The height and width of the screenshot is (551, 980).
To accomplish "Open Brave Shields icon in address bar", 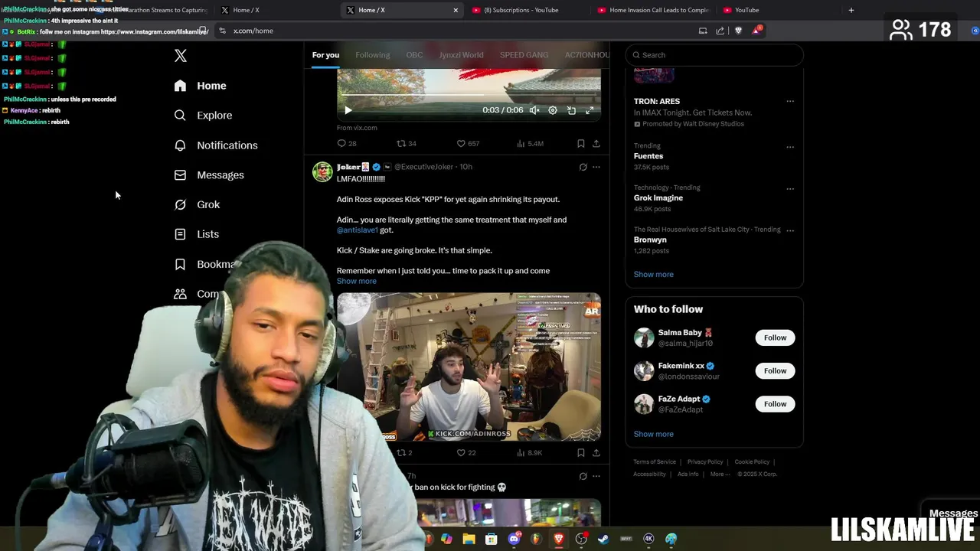I will [738, 31].
